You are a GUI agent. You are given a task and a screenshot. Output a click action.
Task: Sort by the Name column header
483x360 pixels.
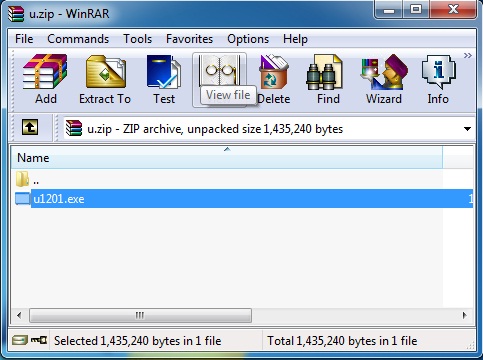pos(227,157)
